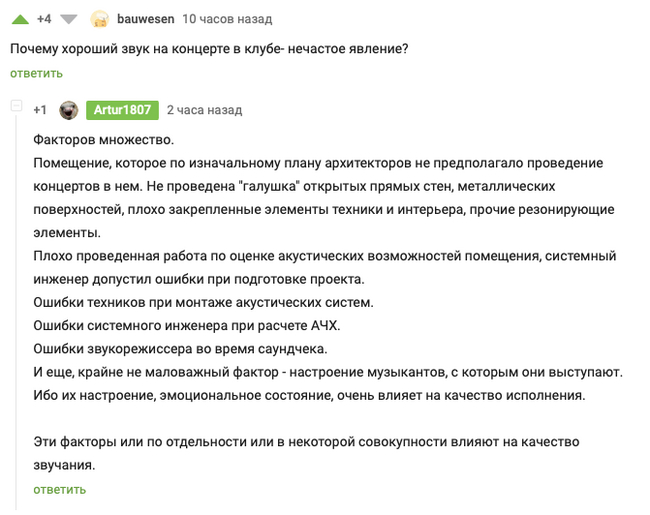
Task: Collapse the Artur1807 reply using the minus box
Action: (16, 106)
